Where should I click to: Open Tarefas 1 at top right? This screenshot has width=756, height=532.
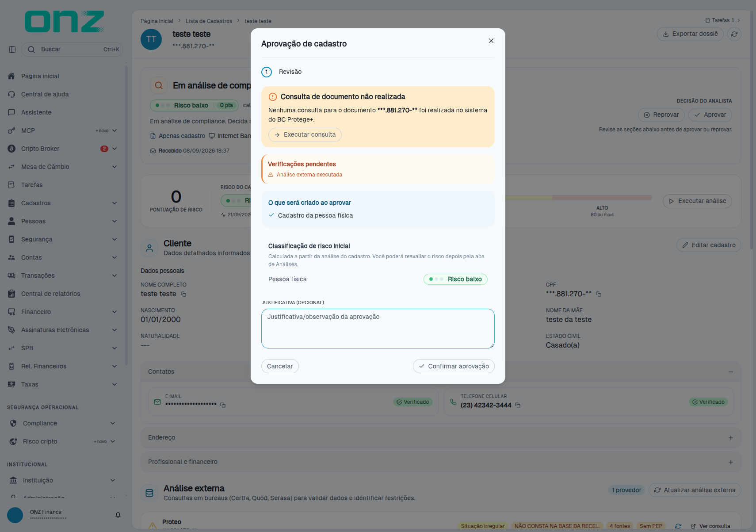pyautogui.click(x=723, y=20)
